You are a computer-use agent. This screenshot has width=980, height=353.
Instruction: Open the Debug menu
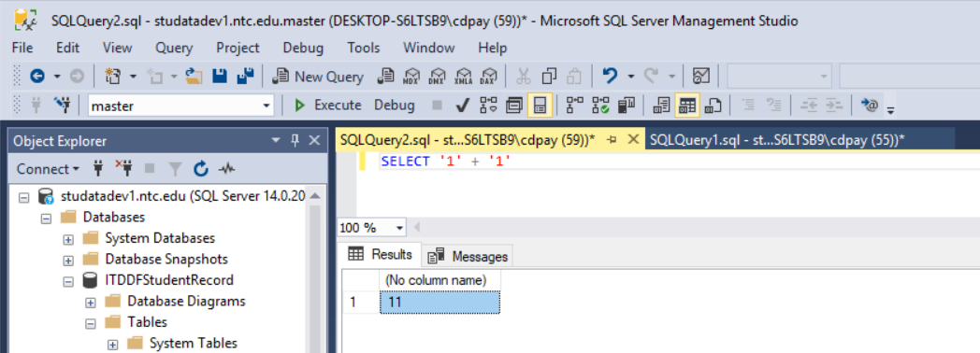tap(303, 48)
